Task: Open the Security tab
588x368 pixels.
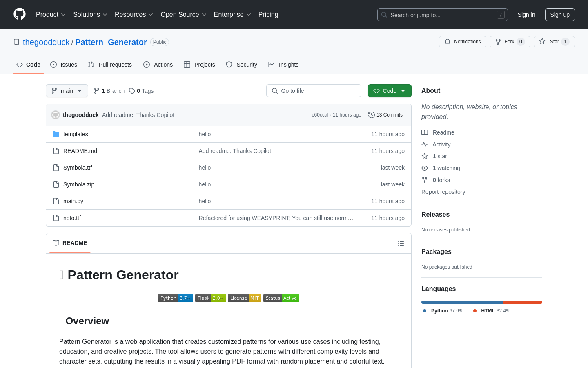Action: (x=242, y=65)
